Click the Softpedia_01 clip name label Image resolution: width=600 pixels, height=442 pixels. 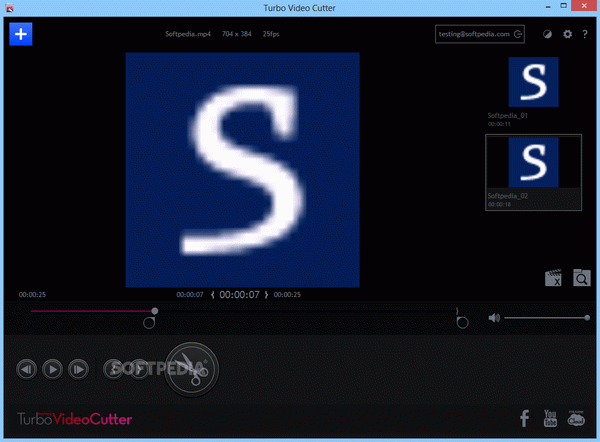coord(508,116)
